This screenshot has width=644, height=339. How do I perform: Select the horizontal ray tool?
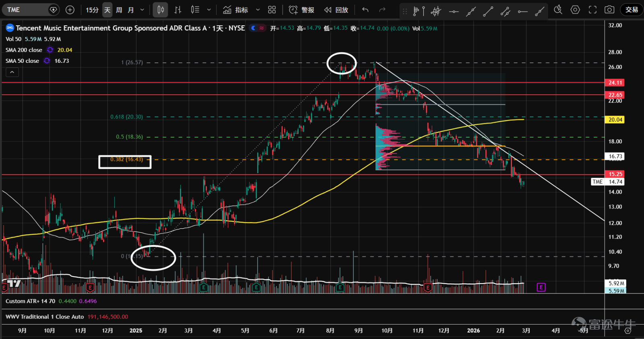[523, 11]
